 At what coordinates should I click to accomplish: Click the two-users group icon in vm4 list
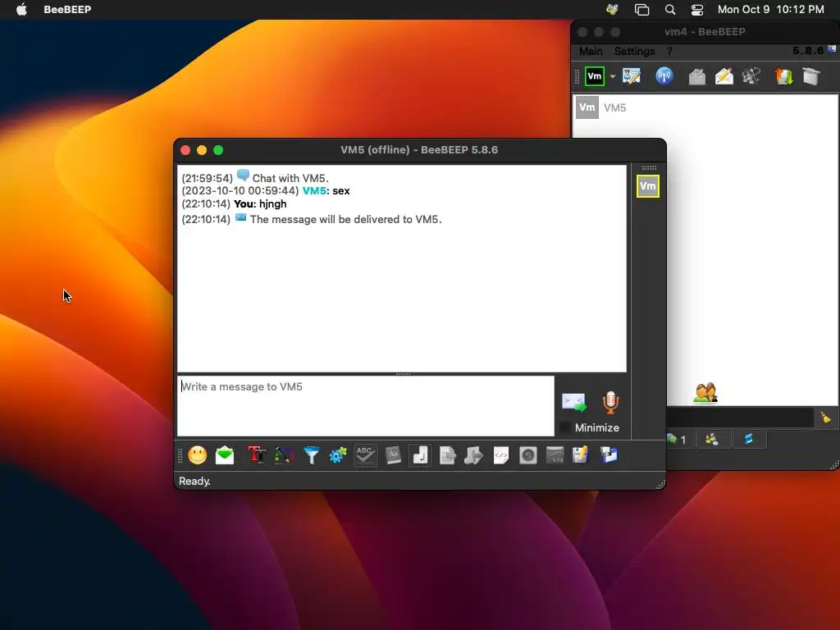(x=705, y=393)
